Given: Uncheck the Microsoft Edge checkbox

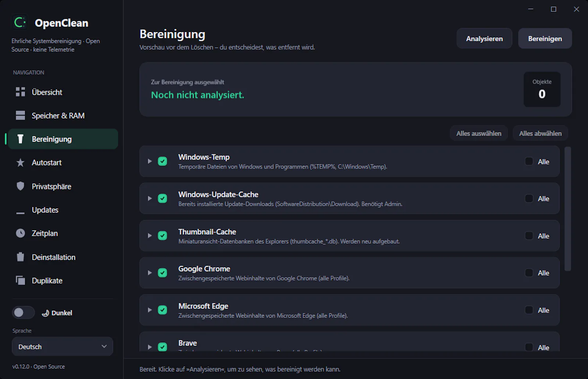Looking at the screenshot, I should [x=162, y=310].
